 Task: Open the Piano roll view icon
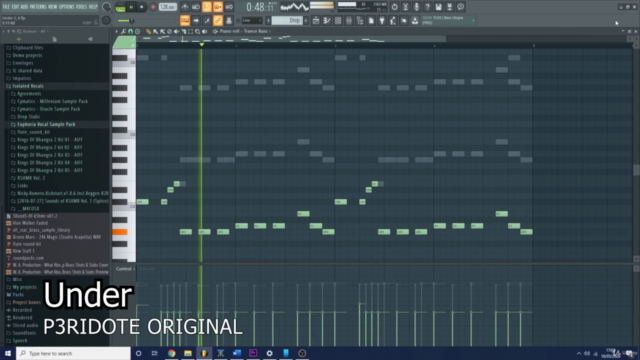pyautogui.click(x=327, y=20)
